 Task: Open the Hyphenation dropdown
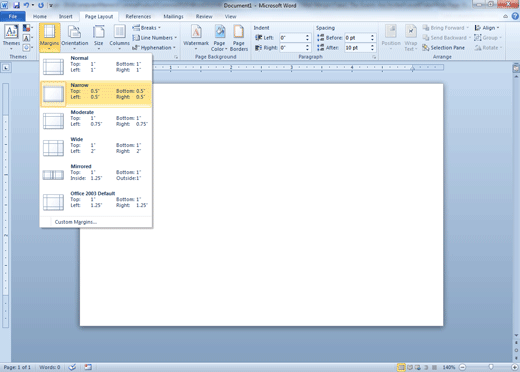point(154,48)
